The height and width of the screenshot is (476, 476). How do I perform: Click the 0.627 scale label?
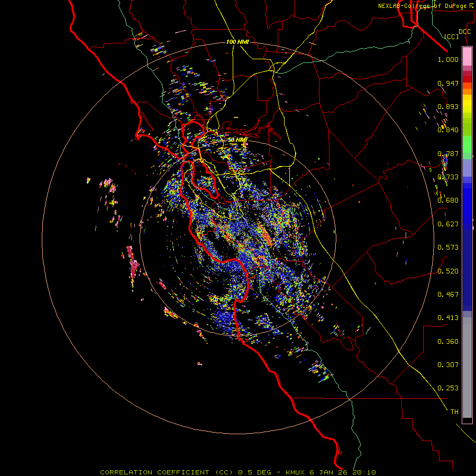[x=448, y=224]
